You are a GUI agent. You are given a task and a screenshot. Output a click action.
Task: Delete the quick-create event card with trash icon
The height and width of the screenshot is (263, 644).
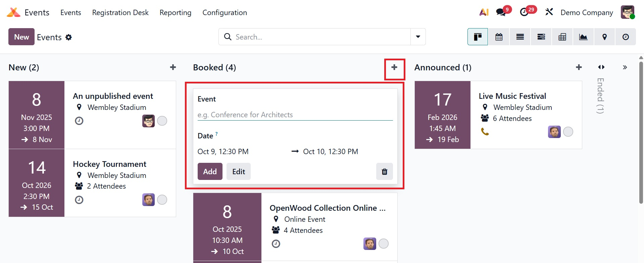click(x=384, y=172)
